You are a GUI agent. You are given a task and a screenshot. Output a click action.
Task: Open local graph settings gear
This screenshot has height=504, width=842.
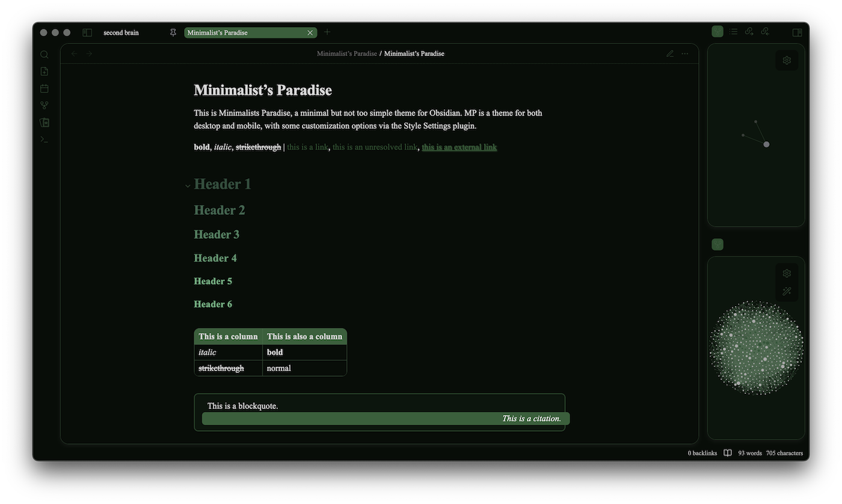click(787, 60)
